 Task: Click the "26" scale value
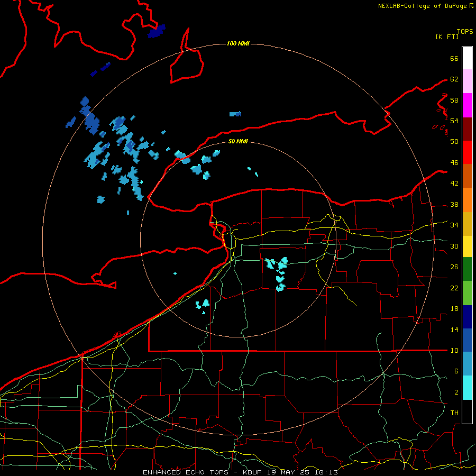[x=454, y=267]
